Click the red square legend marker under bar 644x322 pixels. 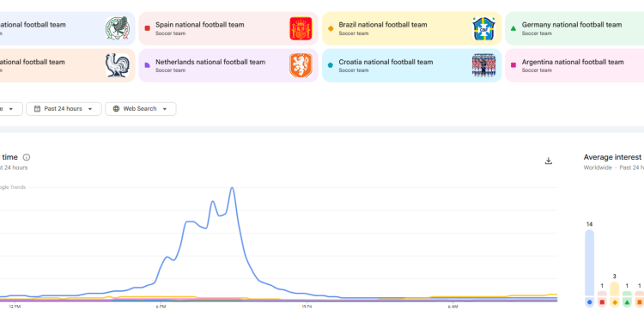(602, 302)
